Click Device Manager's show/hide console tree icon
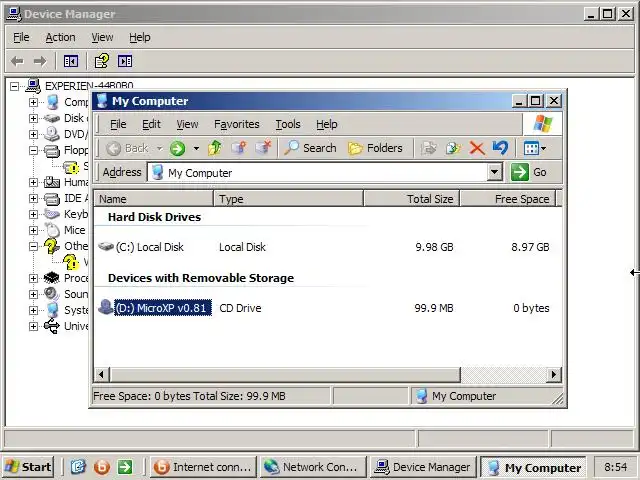Image resolution: width=640 pixels, height=480 pixels. [71, 62]
